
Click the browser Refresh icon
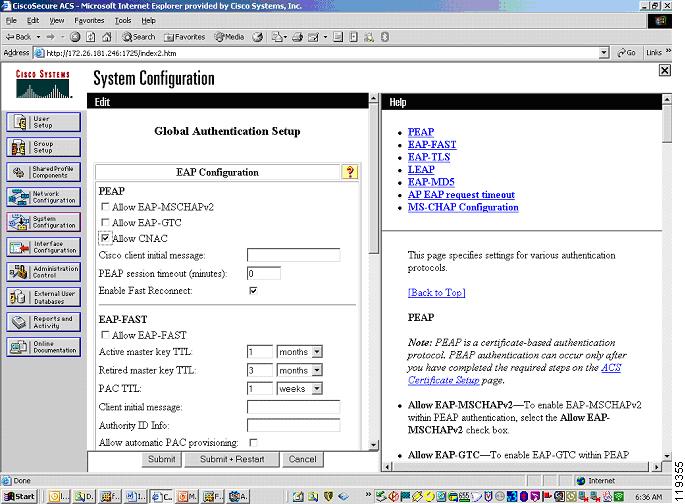click(90, 37)
